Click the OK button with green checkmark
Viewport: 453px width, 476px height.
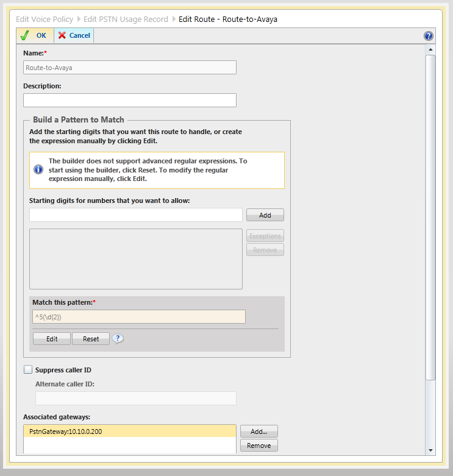point(35,35)
